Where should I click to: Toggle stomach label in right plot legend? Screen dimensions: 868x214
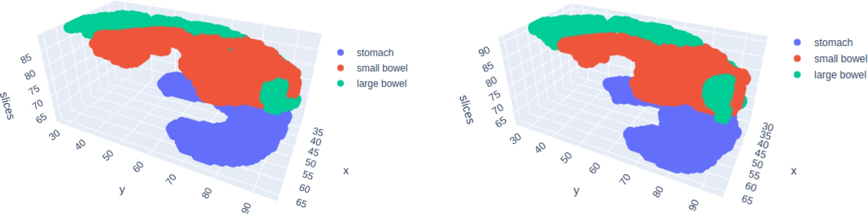833,42
